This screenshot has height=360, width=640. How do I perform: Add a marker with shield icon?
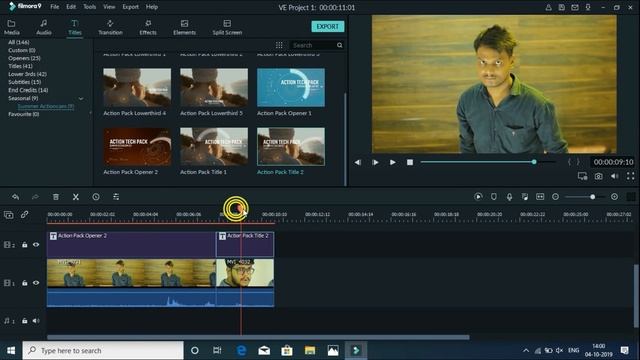[493, 197]
